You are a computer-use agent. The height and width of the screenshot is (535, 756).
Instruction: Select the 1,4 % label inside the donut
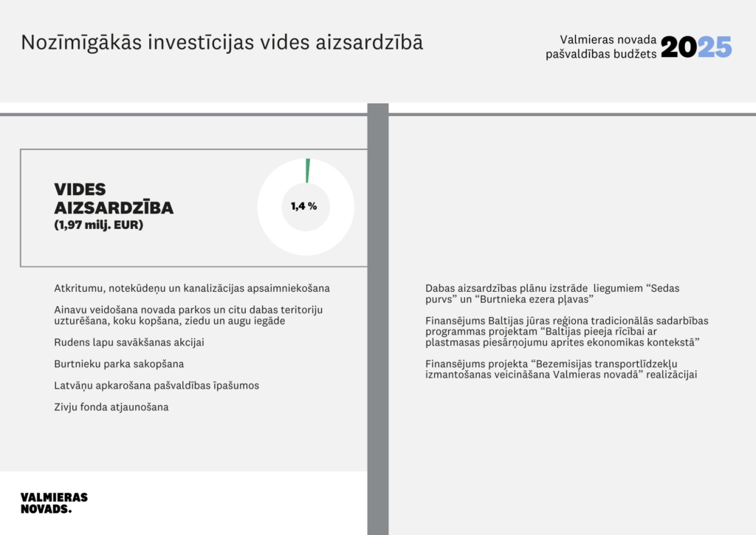[x=303, y=207]
